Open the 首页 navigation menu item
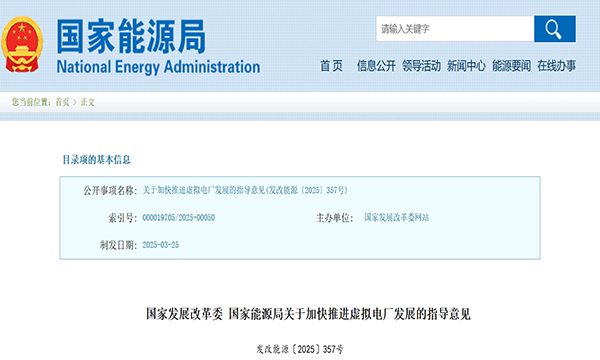600x360 pixels. (331, 66)
